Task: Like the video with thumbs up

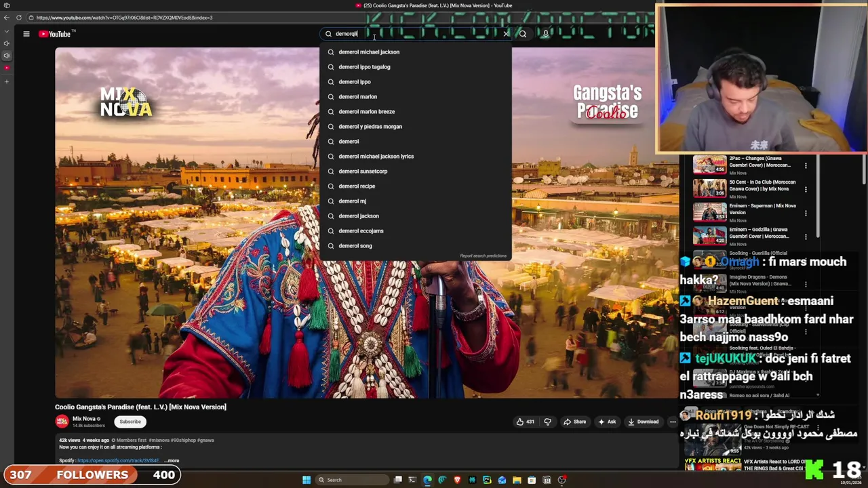Action: click(x=525, y=422)
